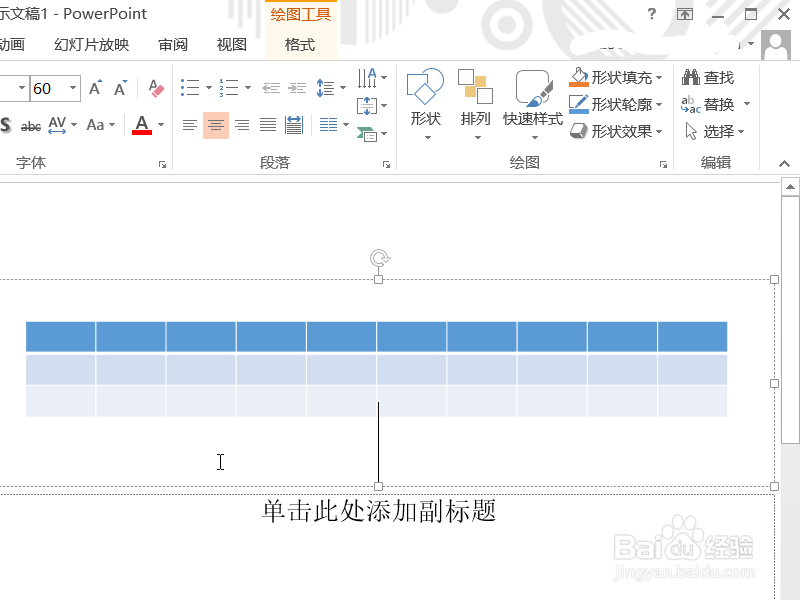Open the numbering style dropdown arrow
This screenshot has width=800, height=600.
(x=247, y=88)
